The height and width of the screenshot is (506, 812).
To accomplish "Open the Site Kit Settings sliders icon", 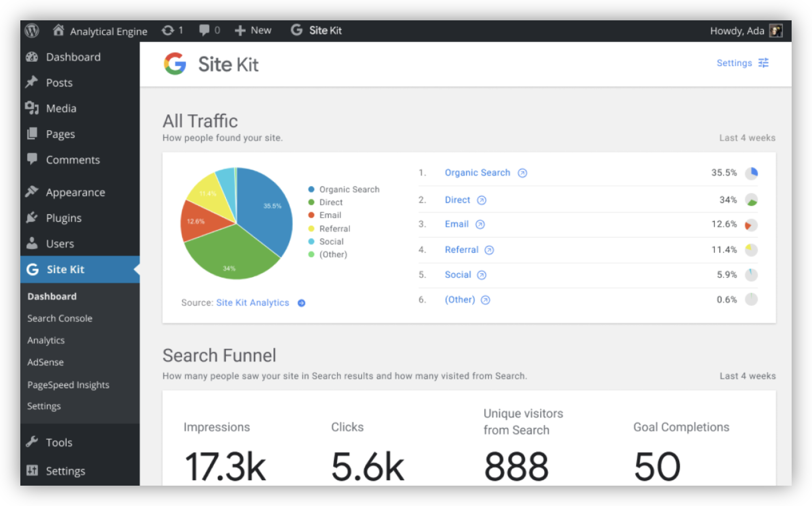I will (764, 63).
